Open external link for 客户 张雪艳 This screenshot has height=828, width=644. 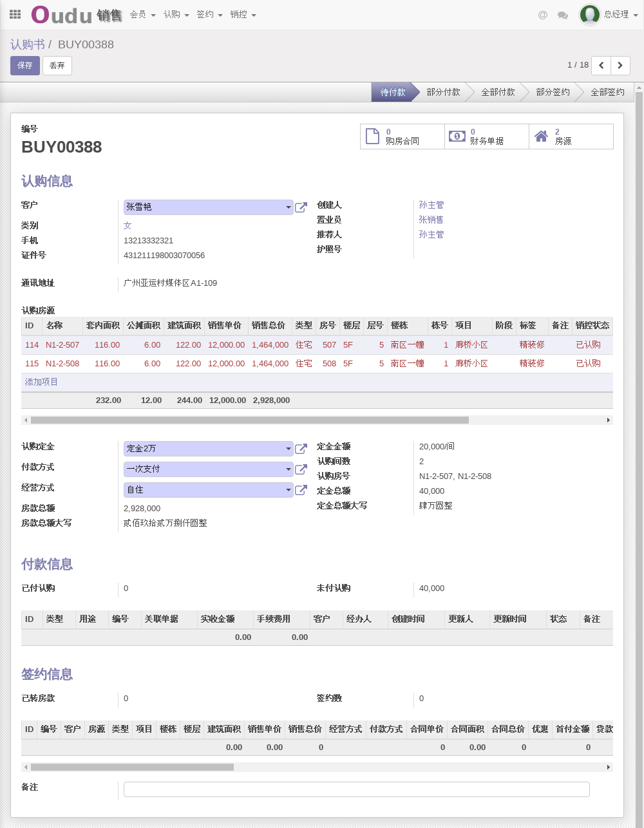point(301,207)
